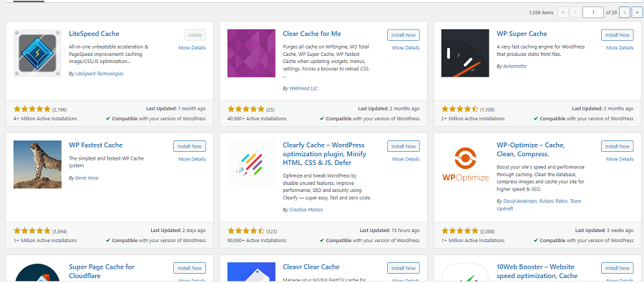Screen dimensions: 644x283
Task: Click the '1,036 items' count text
Action: pos(542,13)
